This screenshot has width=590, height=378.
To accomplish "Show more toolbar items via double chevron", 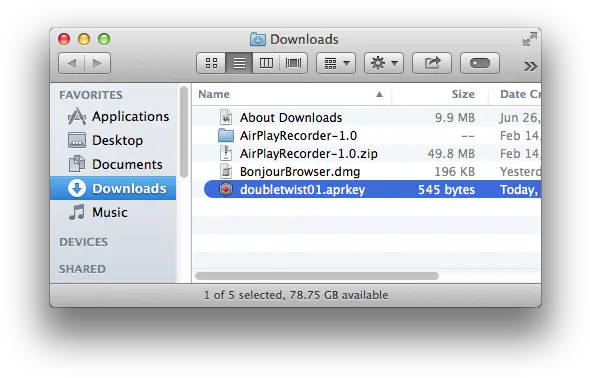I will coord(530,67).
